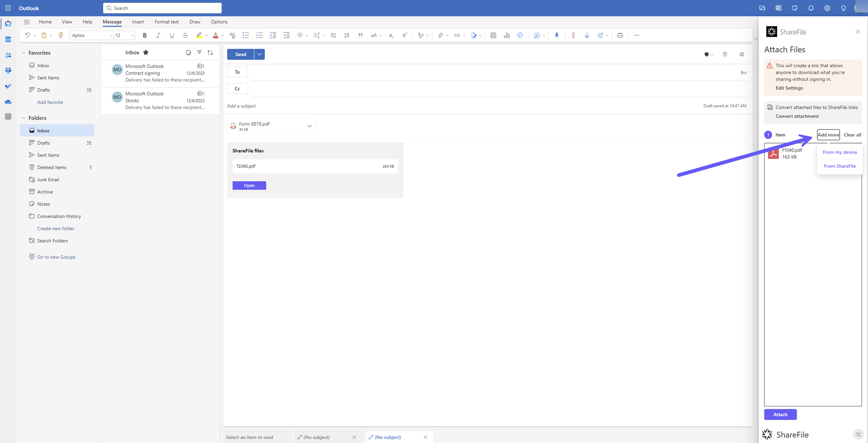Screen dimensions: 868x443
Task: Expand Form 8878.pdf attachment options
Action: pyautogui.click(x=310, y=126)
